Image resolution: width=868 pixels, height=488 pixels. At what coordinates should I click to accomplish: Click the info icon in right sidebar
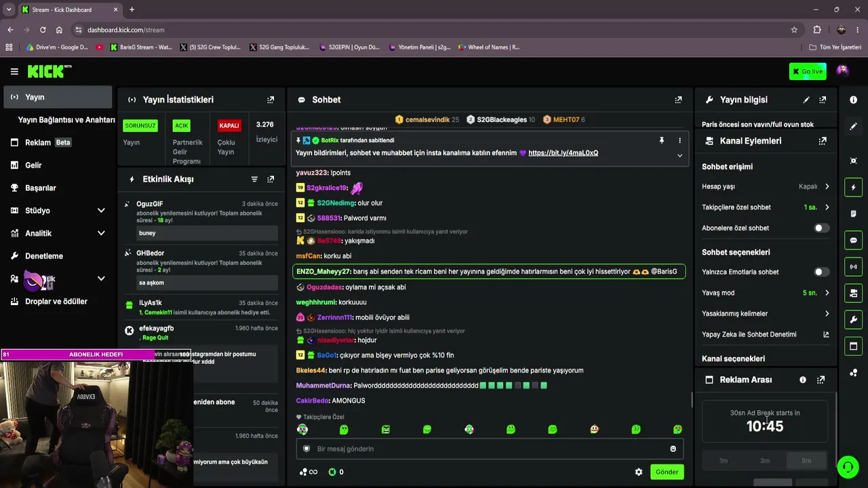click(853, 100)
